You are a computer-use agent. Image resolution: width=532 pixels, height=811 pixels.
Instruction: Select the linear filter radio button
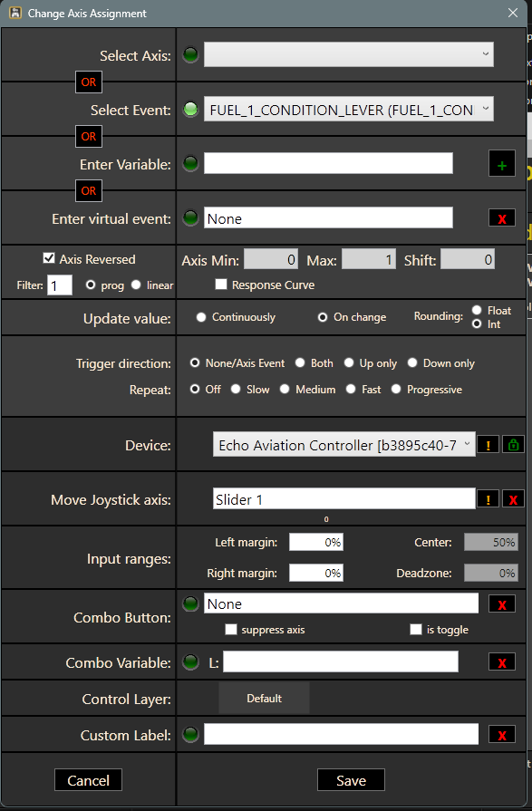coord(136,285)
